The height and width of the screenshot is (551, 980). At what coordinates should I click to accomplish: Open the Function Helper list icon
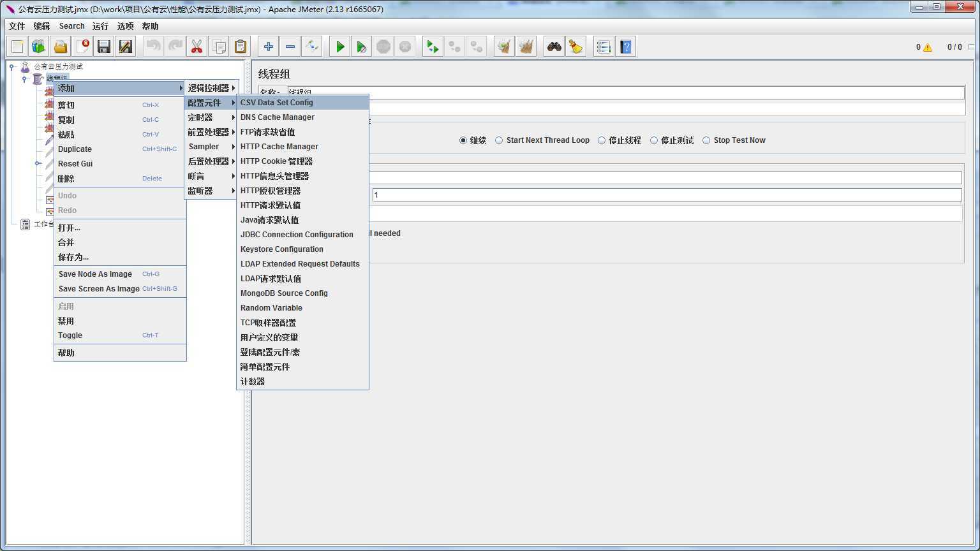(x=604, y=47)
